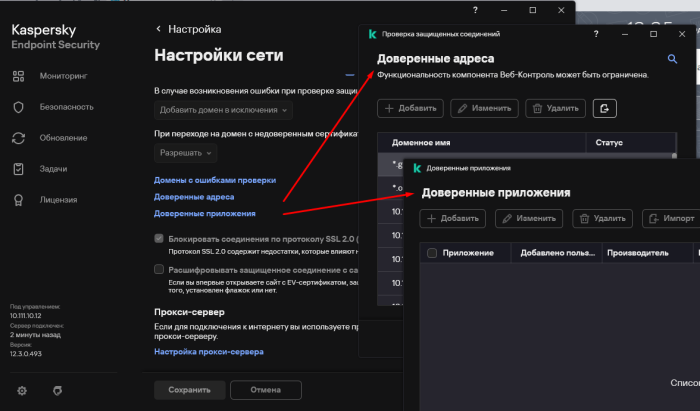The height and width of the screenshot is (411, 700).
Task: Click Kaspersky logo in Проверка защищенных соединений title
Action: pos(372,34)
